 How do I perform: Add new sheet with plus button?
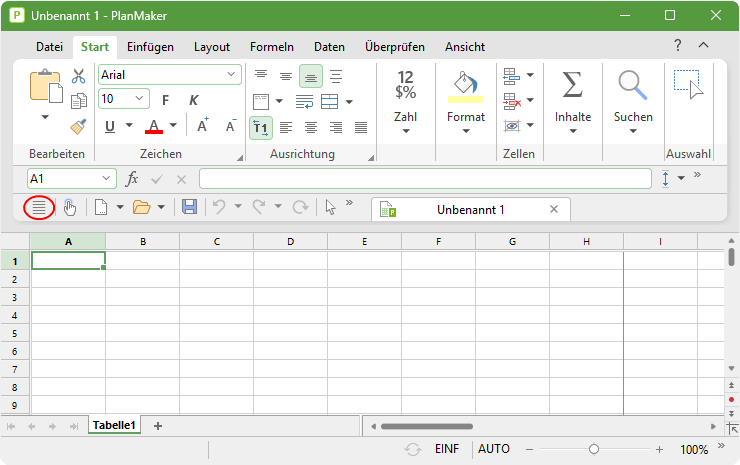tap(158, 426)
